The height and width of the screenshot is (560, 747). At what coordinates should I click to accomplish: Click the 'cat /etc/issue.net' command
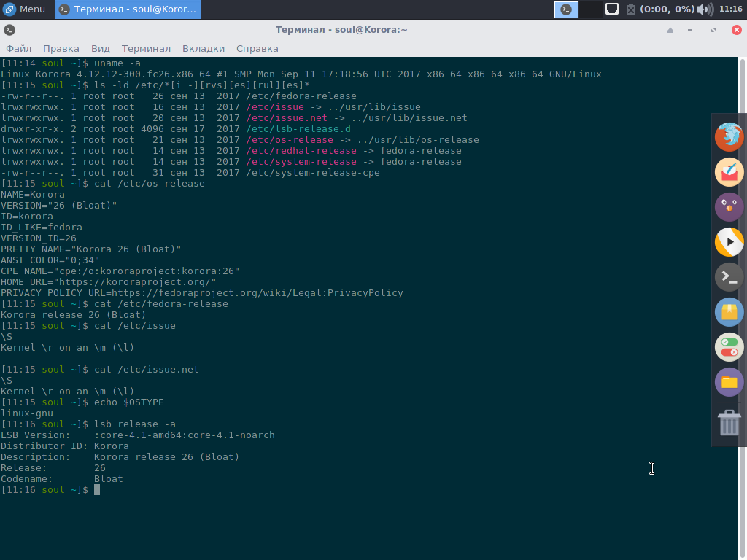click(x=147, y=370)
